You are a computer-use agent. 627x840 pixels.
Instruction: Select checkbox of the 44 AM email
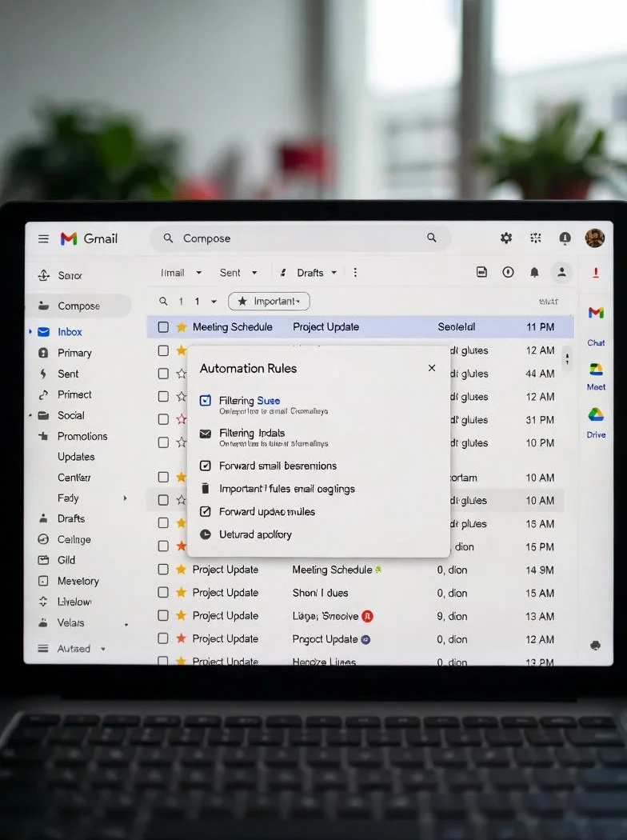[x=163, y=374]
